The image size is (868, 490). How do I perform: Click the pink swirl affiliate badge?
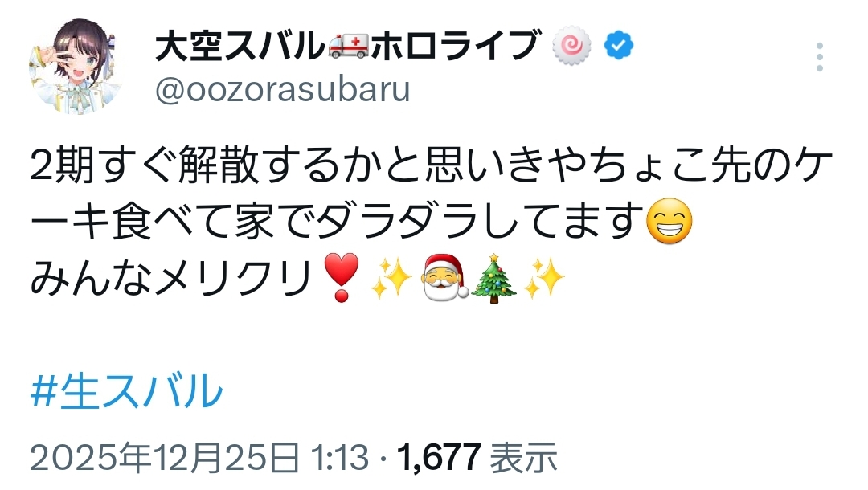[x=572, y=45]
